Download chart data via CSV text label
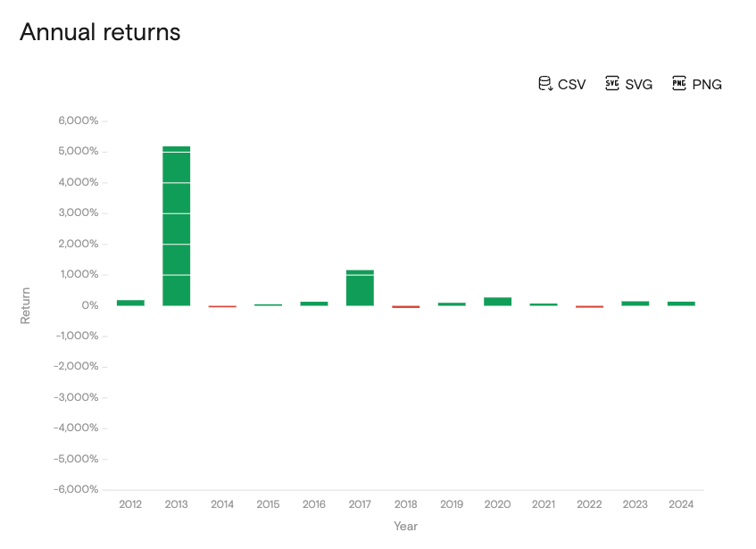 (x=572, y=85)
